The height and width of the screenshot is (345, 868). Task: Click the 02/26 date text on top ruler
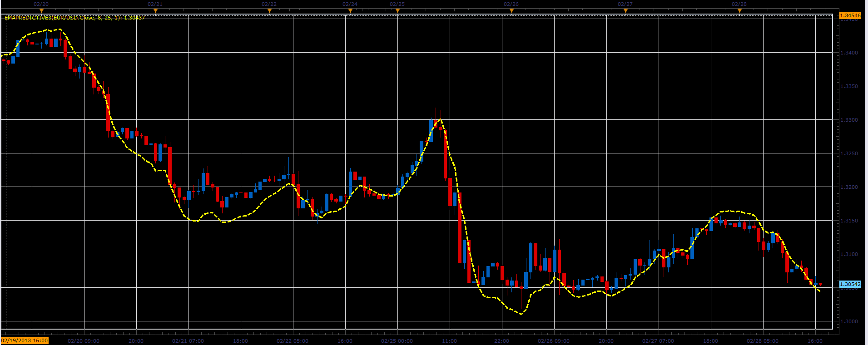tap(511, 4)
